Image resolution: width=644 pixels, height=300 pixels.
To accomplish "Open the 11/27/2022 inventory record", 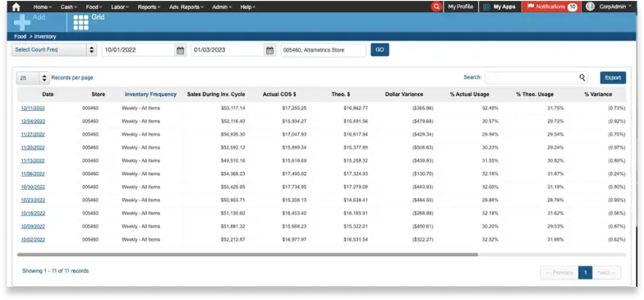I will tap(33, 135).
